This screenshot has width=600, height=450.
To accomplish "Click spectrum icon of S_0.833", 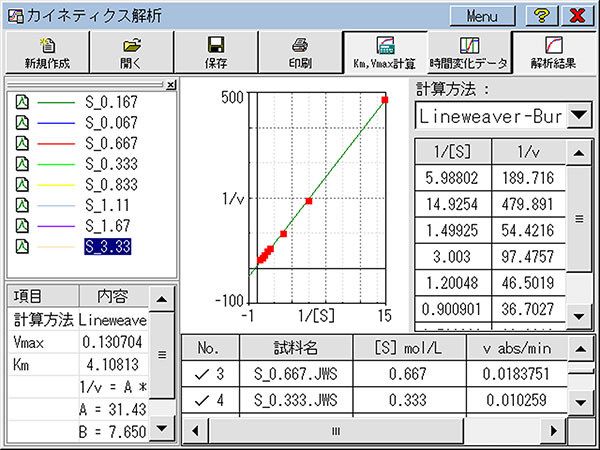I will (22, 185).
